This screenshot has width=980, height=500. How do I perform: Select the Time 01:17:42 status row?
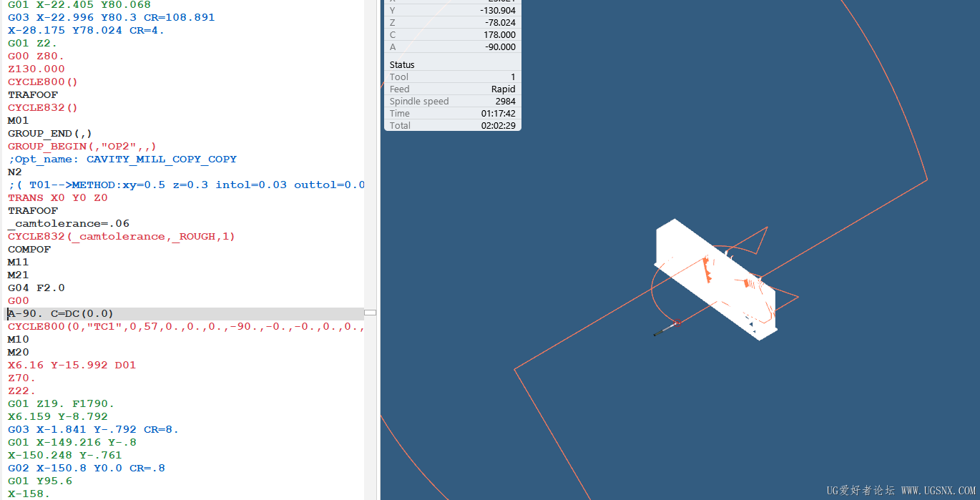pyautogui.click(x=452, y=113)
